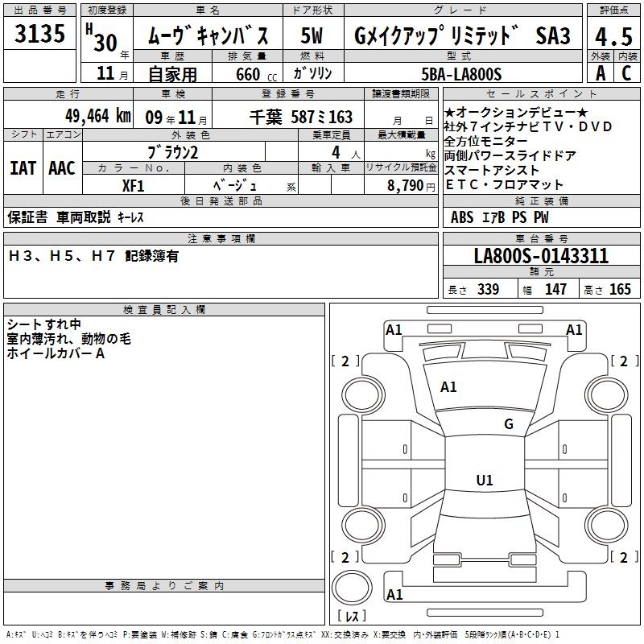The width and height of the screenshot is (644, 644).
Task: Click the overall score 4.5
Action: tap(613, 36)
